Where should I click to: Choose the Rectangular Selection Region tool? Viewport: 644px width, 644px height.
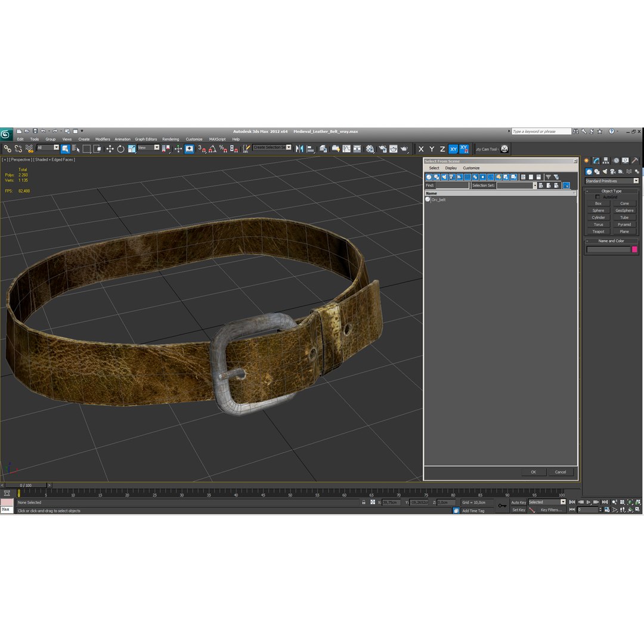tap(86, 148)
